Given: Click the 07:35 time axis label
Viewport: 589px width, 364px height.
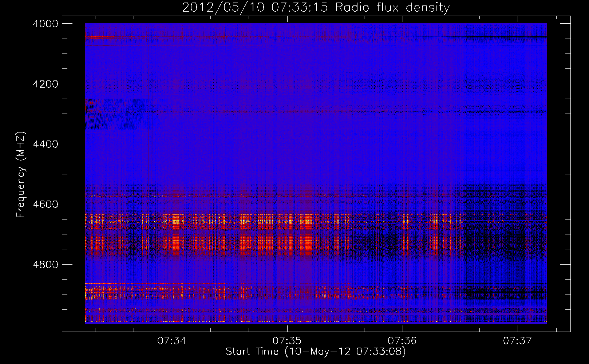Looking at the screenshot, I should pos(287,341).
